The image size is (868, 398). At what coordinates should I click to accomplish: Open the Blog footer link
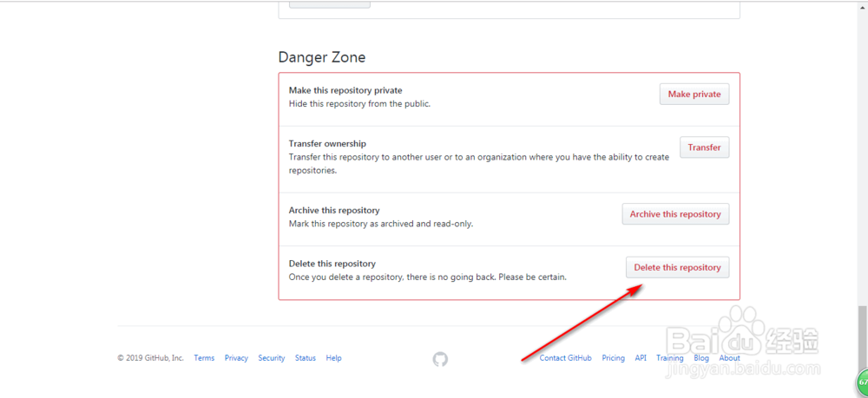coord(701,358)
